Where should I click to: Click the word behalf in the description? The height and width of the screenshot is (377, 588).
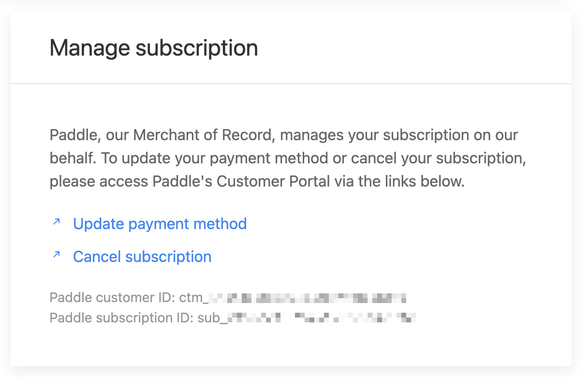pyautogui.click(x=69, y=158)
